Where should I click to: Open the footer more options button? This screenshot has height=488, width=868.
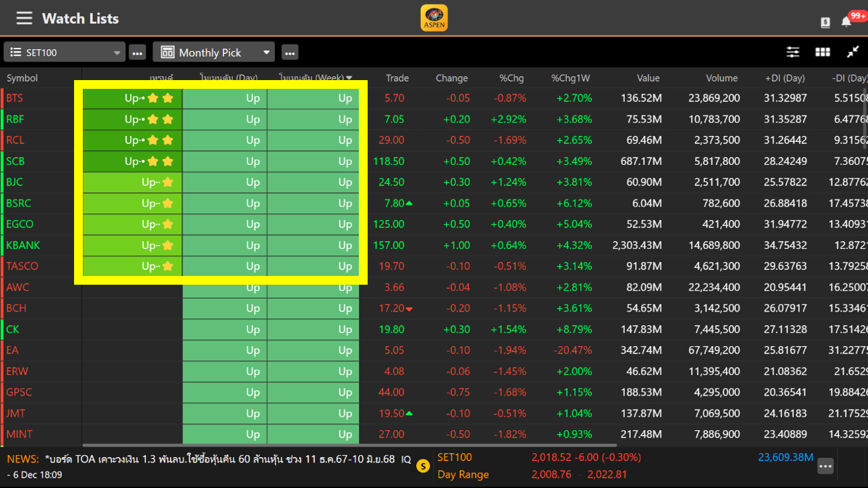coord(826,466)
